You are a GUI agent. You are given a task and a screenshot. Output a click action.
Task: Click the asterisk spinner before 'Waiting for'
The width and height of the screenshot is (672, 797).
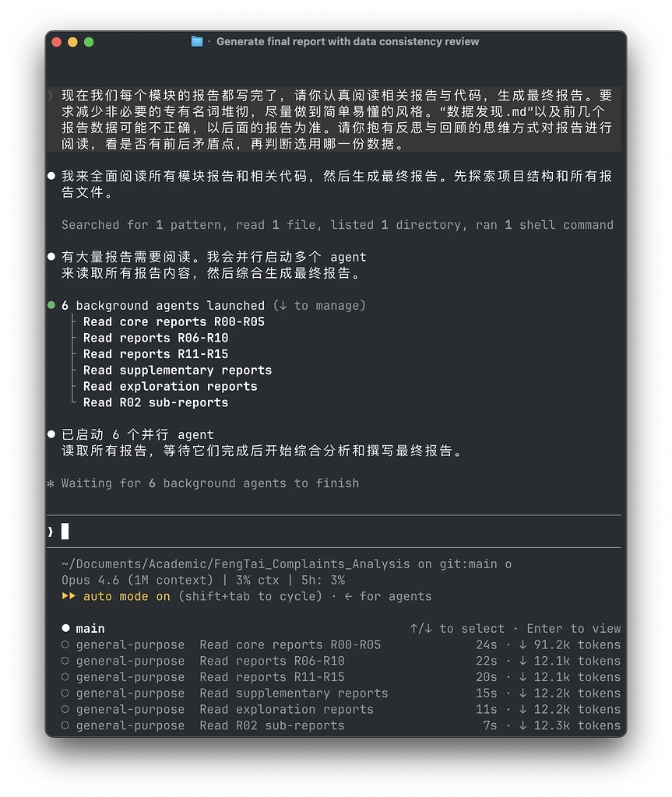[51, 484]
